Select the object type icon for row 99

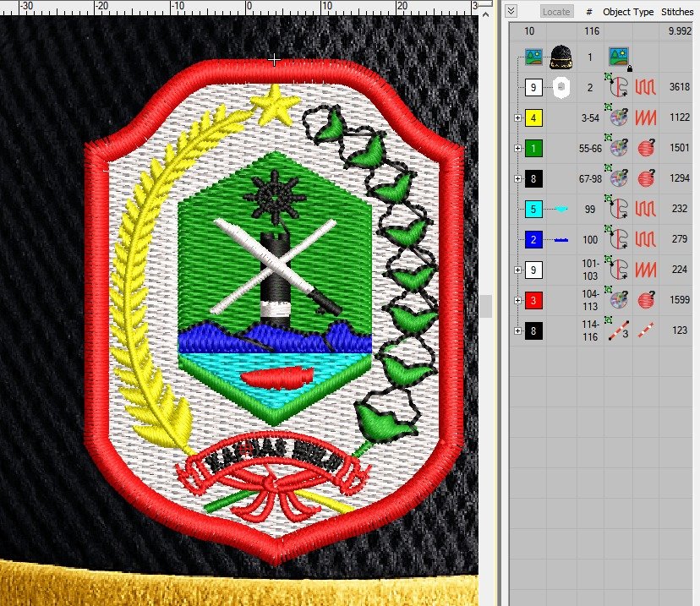[617, 209]
